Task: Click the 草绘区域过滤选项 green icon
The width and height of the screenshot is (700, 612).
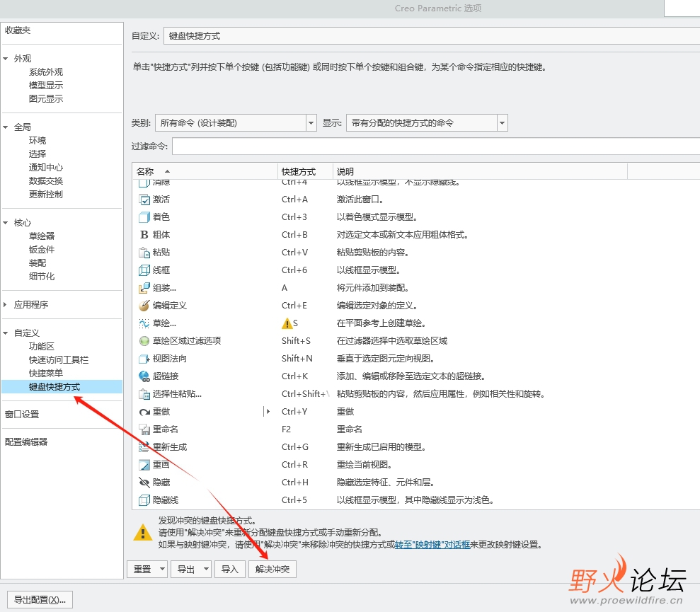Action: click(144, 341)
